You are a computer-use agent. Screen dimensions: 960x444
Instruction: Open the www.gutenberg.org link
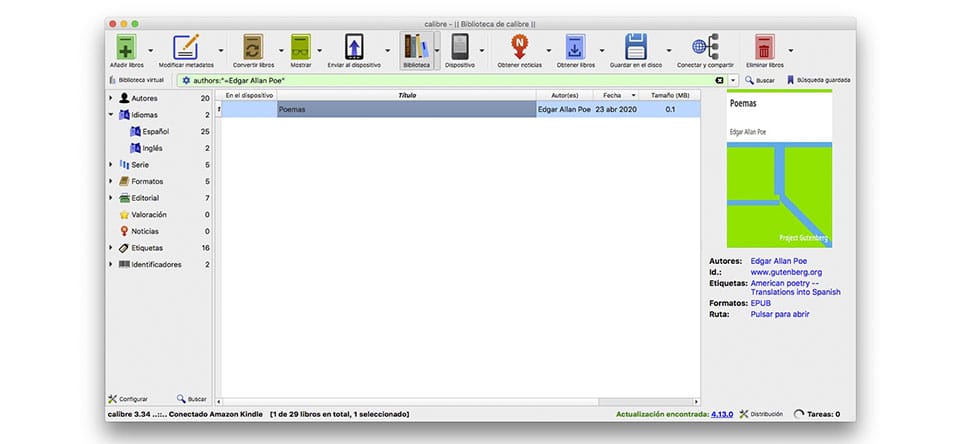click(786, 272)
